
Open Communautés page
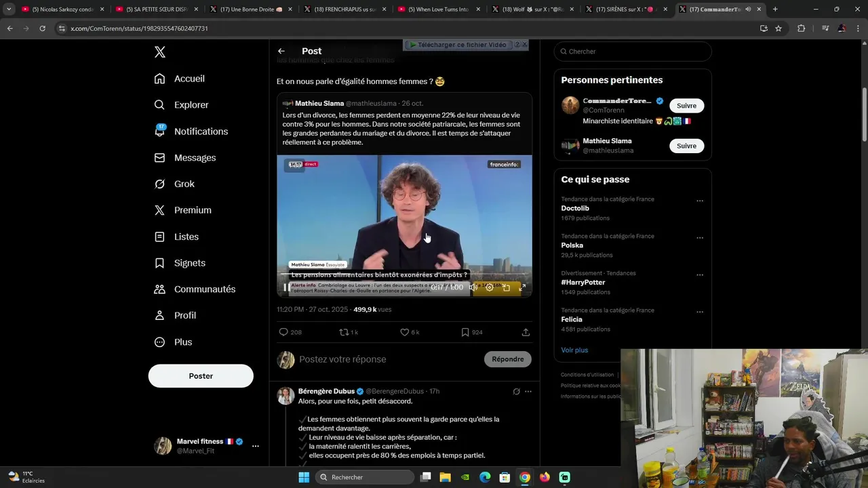[x=195, y=289]
